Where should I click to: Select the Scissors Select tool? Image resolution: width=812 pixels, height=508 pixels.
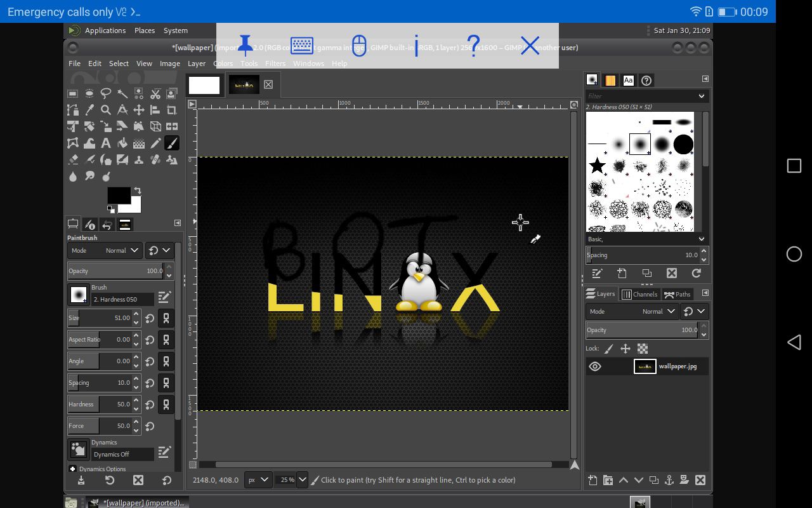tap(155, 93)
